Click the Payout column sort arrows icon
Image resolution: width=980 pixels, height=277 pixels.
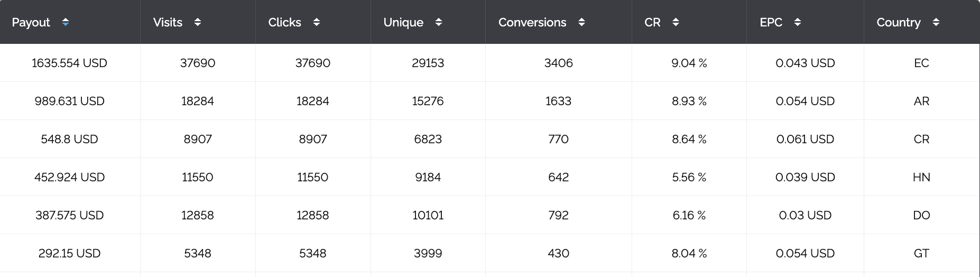click(66, 22)
